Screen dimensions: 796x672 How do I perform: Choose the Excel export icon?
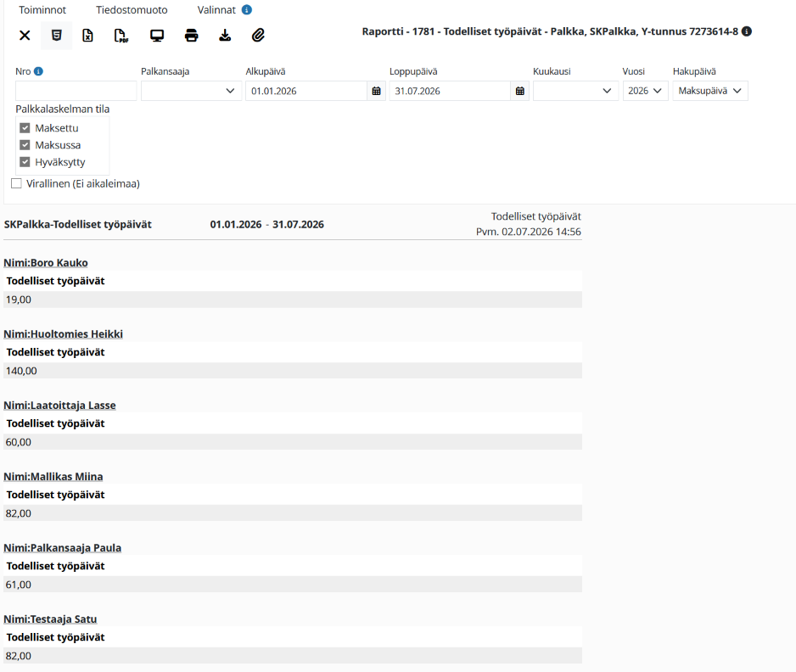tap(87, 35)
